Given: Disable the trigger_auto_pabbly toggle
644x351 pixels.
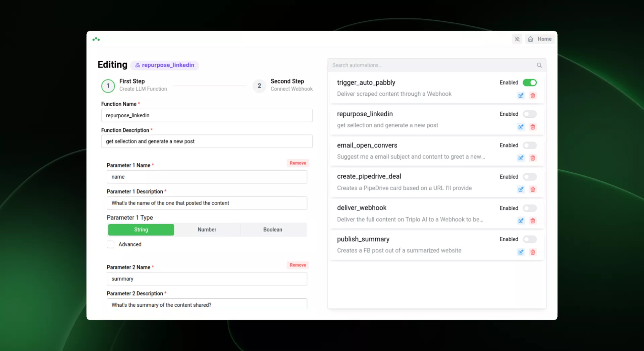Looking at the screenshot, I should [530, 82].
